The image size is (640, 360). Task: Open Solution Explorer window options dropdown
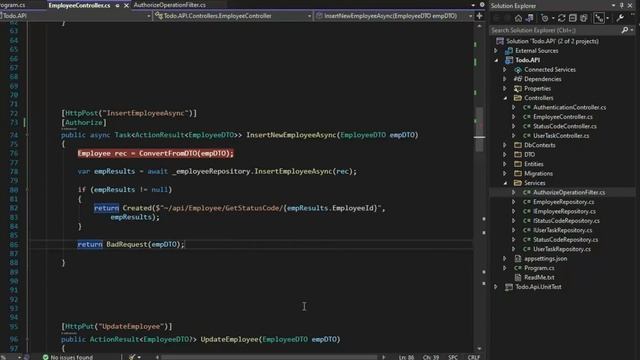click(x=613, y=5)
